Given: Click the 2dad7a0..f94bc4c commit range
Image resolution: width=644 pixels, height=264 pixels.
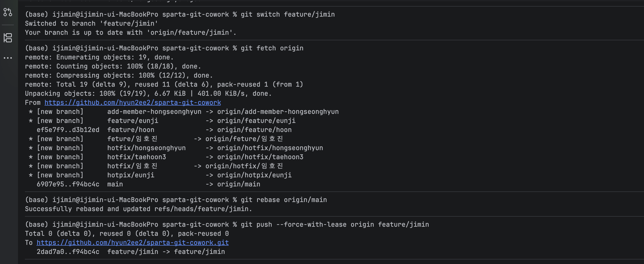Looking at the screenshot, I should (68, 252).
